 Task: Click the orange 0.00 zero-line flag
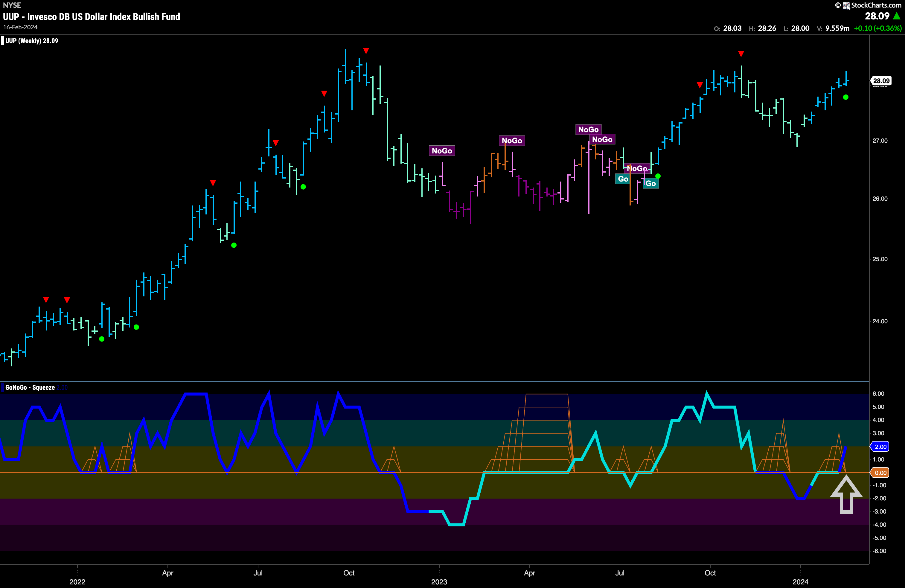[x=880, y=473]
